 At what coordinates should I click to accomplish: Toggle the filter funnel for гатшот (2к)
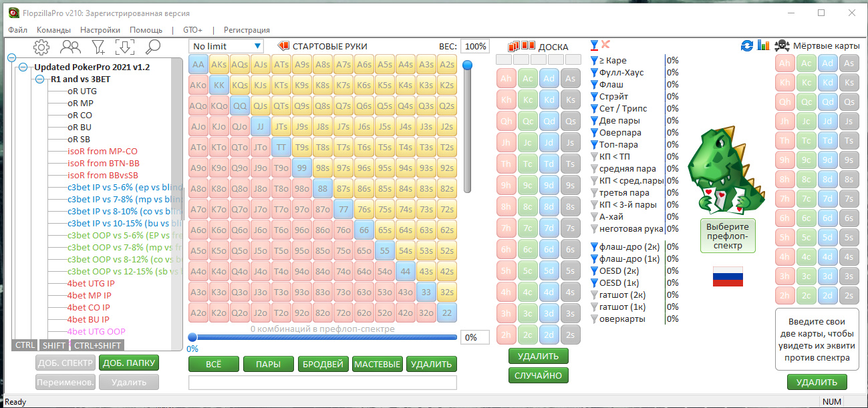pyautogui.click(x=594, y=294)
